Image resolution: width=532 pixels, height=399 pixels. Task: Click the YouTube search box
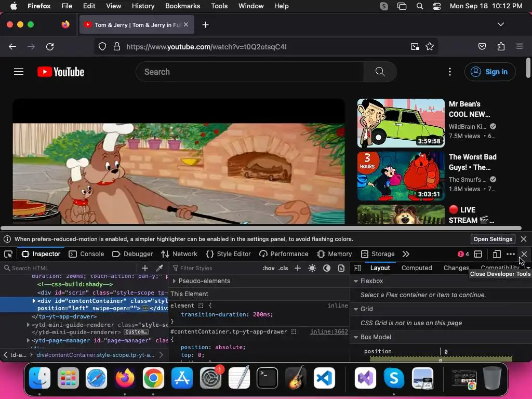coord(250,72)
